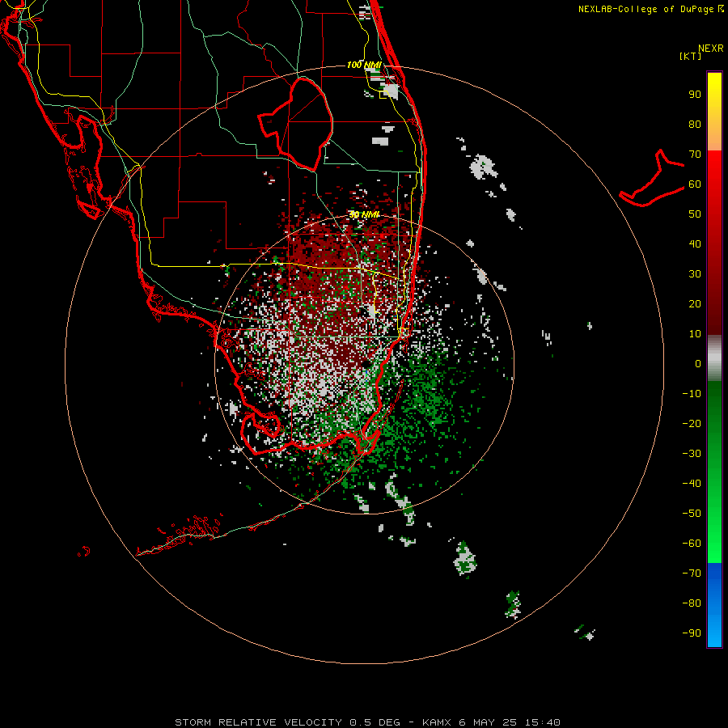Click the -80 value on velocity scale
Screen dimensions: 728x728
[x=692, y=603]
